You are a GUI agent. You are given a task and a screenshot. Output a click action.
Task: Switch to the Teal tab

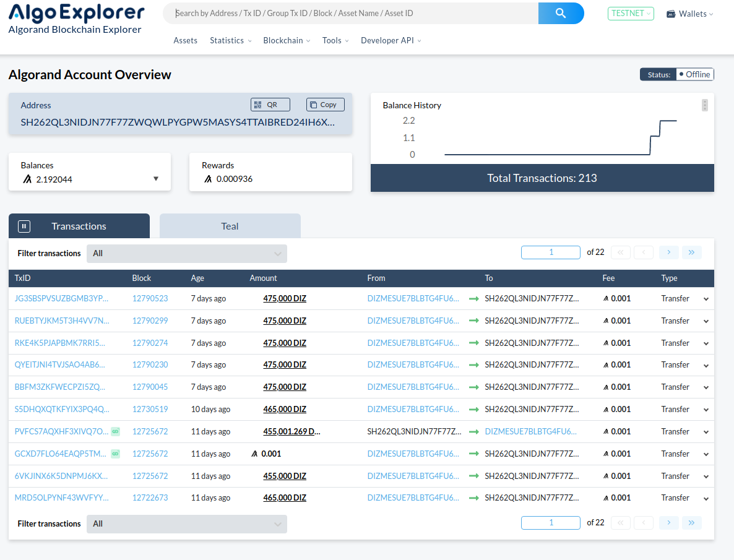[230, 226]
